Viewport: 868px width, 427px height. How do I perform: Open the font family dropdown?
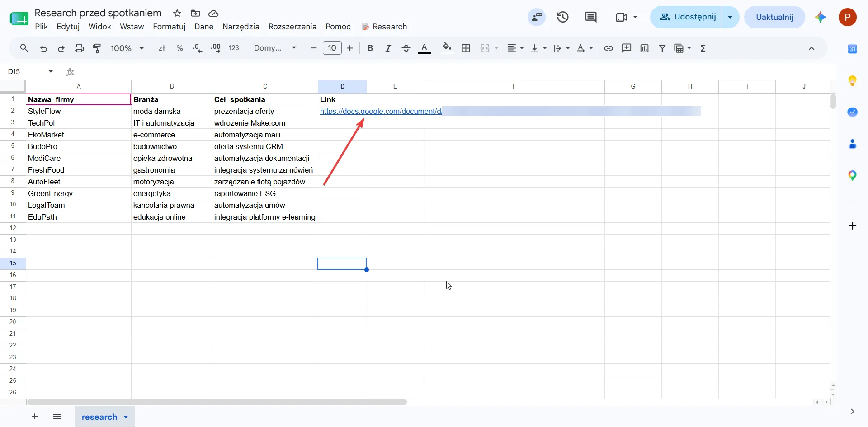click(x=275, y=48)
